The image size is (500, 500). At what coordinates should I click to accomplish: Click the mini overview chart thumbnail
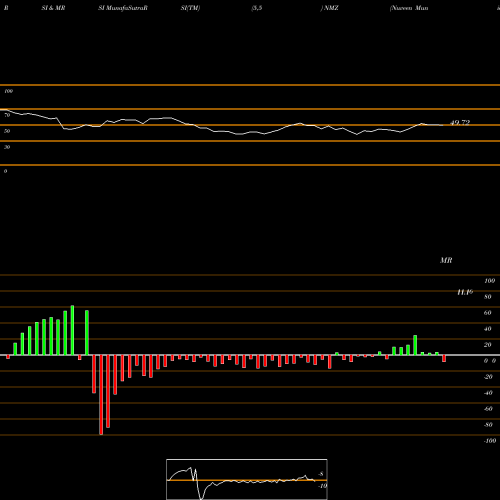point(247,479)
